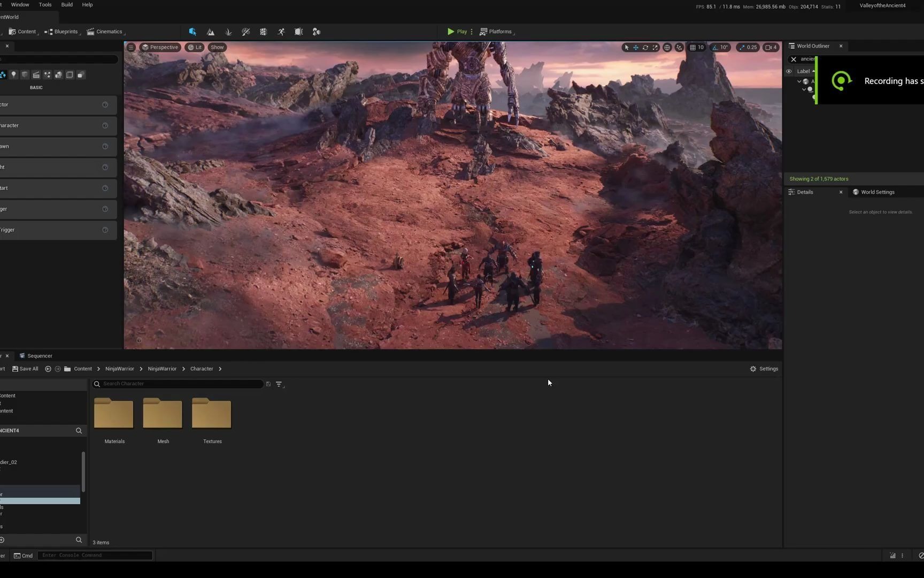This screenshot has width=924, height=578.
Task: Open the Tools menu in the menu bar
Action: 44,4
